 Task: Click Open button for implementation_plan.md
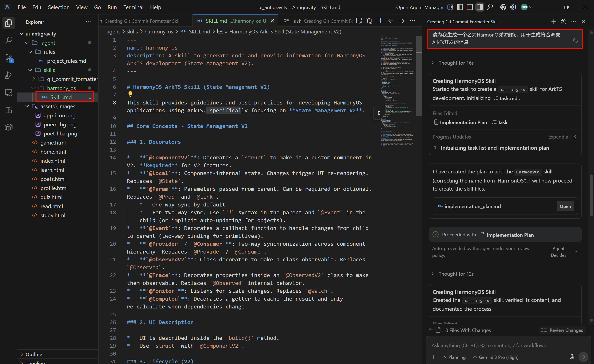(565, 206)
